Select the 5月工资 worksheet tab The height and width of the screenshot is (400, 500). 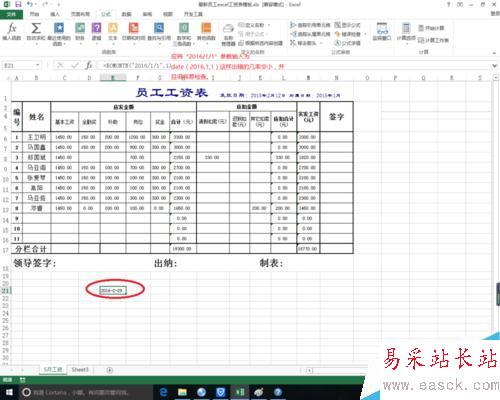(x=53, y=370)
